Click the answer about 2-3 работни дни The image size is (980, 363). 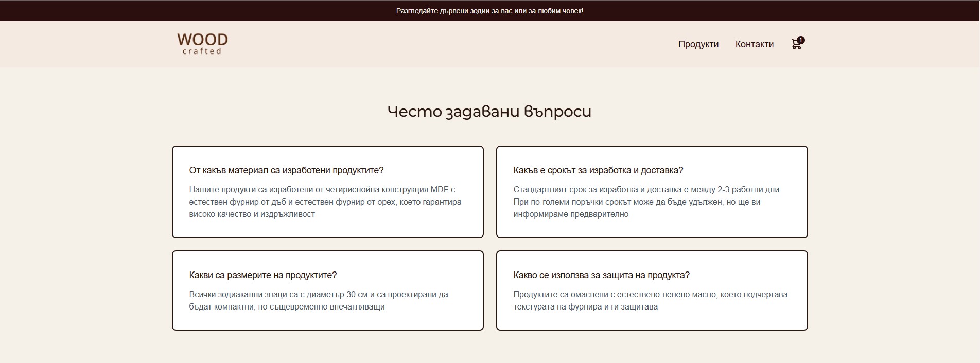647,202
